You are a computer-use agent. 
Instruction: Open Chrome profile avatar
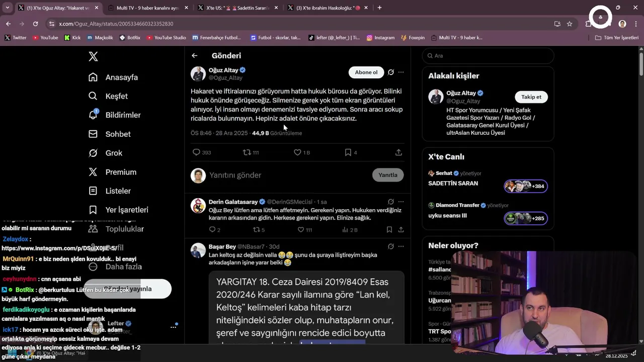tap(622, 24)
